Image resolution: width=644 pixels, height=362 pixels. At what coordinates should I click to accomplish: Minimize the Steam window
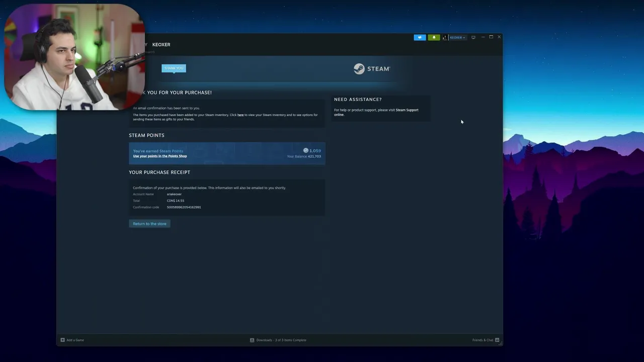point(483,37)
